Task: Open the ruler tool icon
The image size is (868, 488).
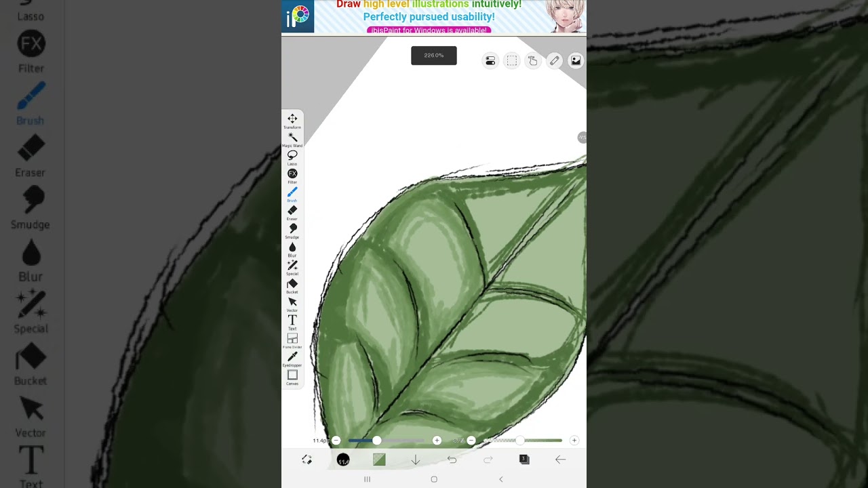Action: [x=555, y=61]
